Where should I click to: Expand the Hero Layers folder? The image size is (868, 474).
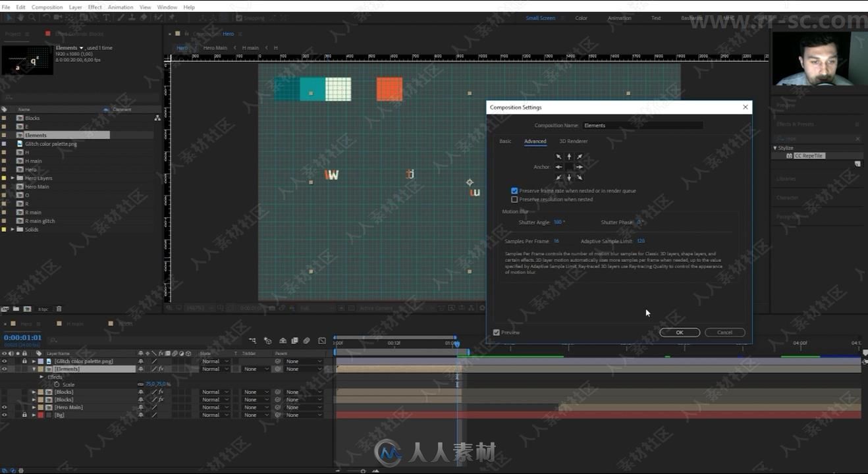13,178
